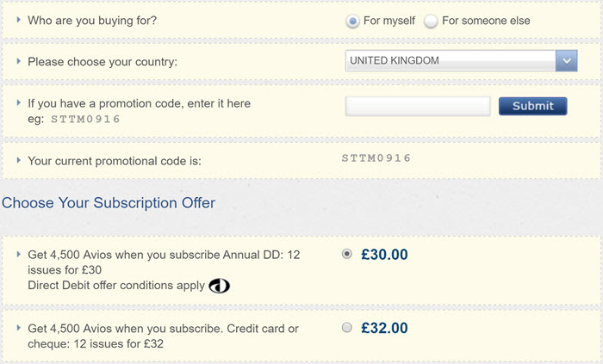Submit the promotion code

click(533, 106)
